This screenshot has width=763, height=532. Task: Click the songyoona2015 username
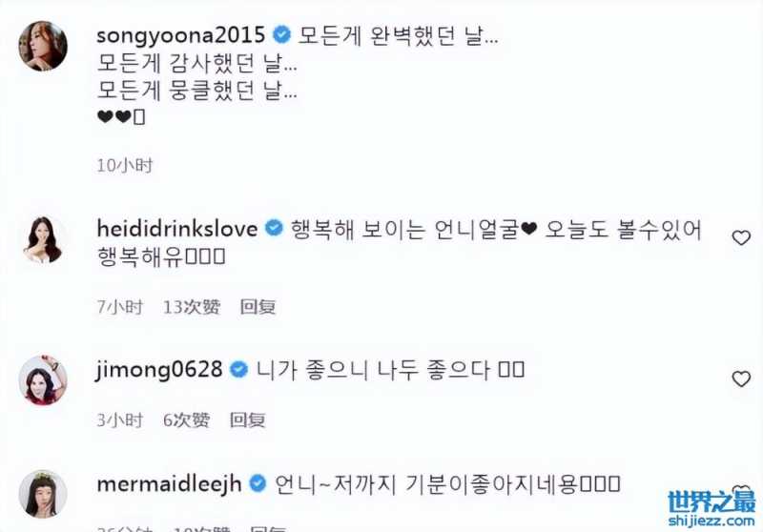click(x=180, y=36)
